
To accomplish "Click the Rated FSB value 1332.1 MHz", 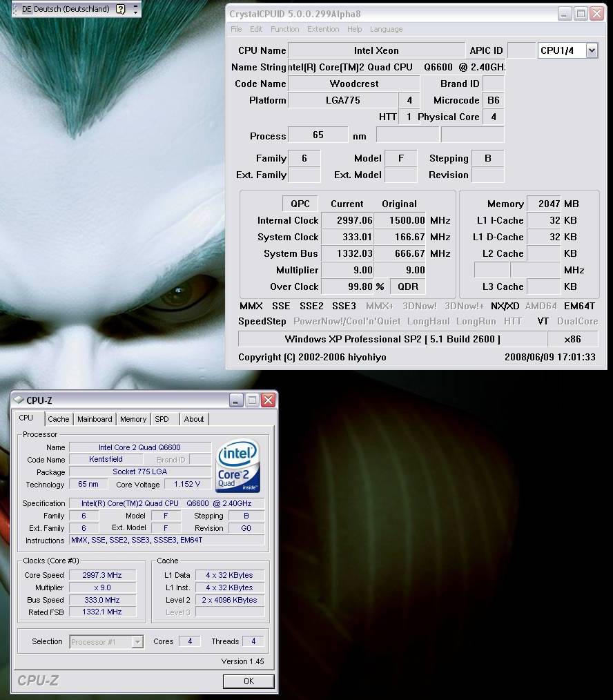I will click(x=101, y=612).
